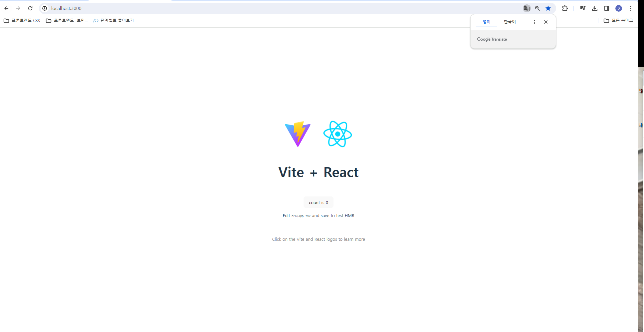Image resolution: width=644 pixels, height=332 pixels.
Task: Select the 한국어 tab in translate popup
Action: coord(510,22)
